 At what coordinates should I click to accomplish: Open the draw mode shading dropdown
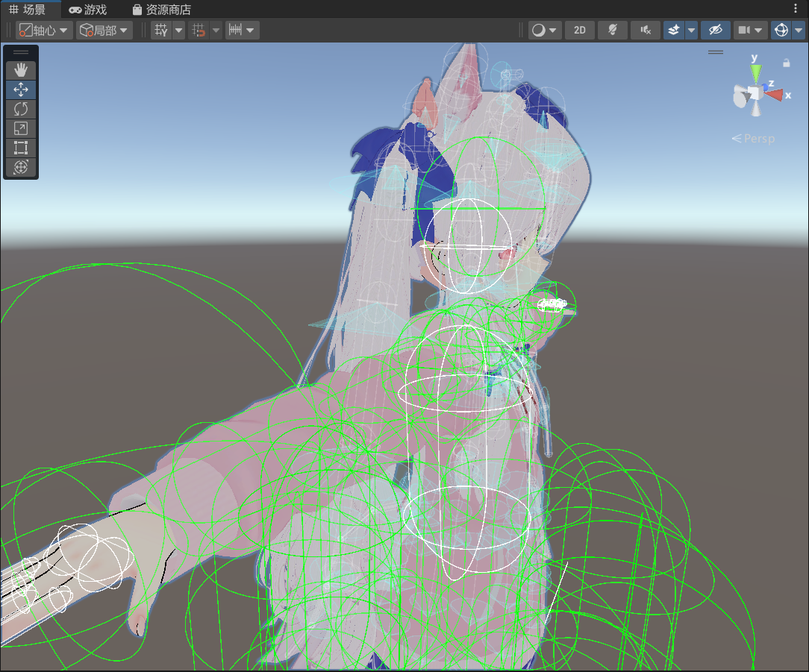(545, 31)
